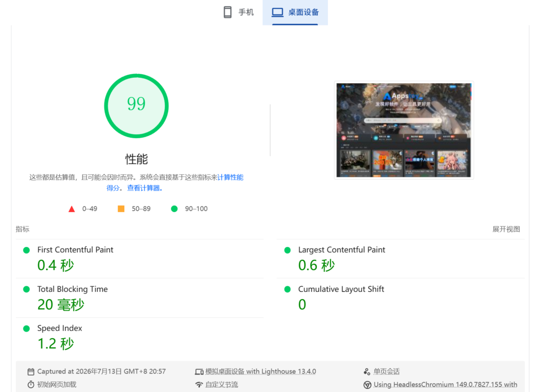
Task: Click the orange square 50–89 legend icon
Action: click(x=121, y=208)
